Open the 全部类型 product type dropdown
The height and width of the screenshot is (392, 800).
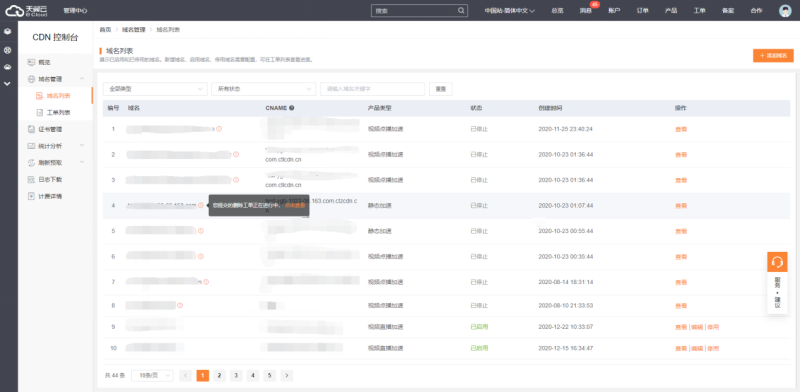(x=155, y=89)
